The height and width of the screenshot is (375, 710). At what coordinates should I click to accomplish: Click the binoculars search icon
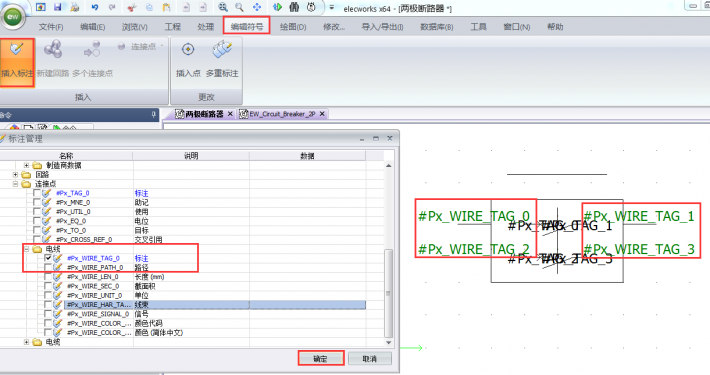pyautogui.click(x=294, y=7)
